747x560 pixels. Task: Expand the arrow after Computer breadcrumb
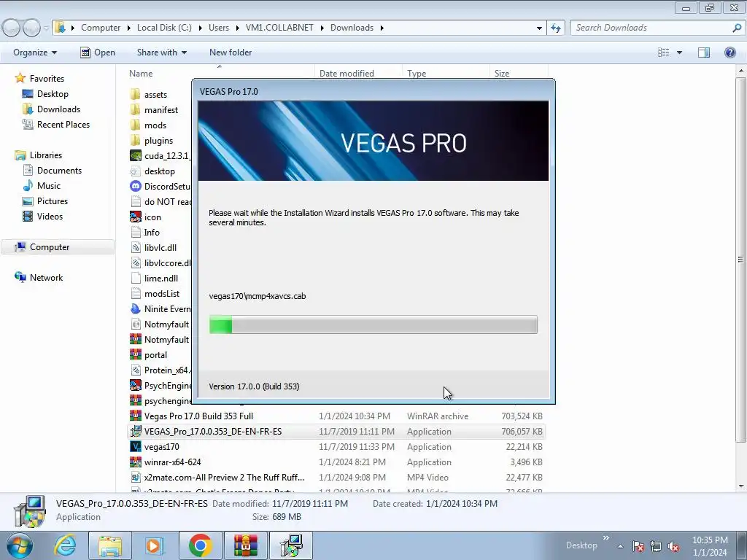(x=129, y=28)
